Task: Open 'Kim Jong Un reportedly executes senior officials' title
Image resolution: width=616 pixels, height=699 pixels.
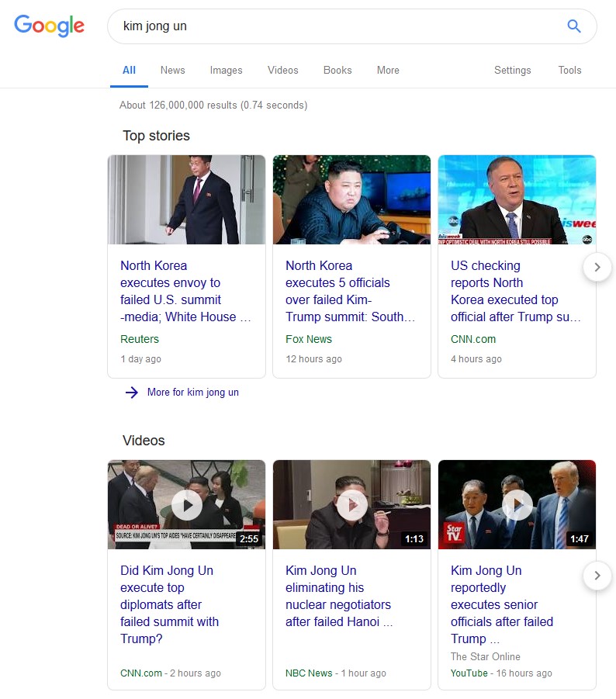Action: coord(502,604)
